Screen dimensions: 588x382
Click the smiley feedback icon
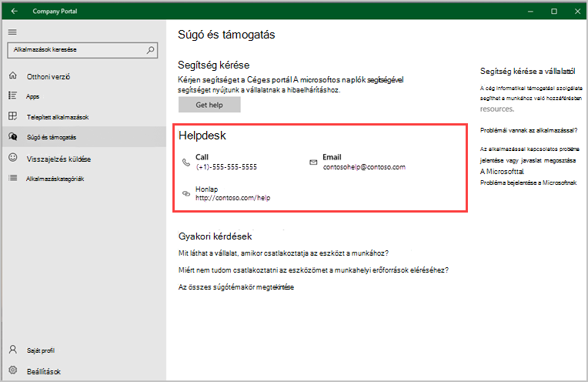point(13,158)
